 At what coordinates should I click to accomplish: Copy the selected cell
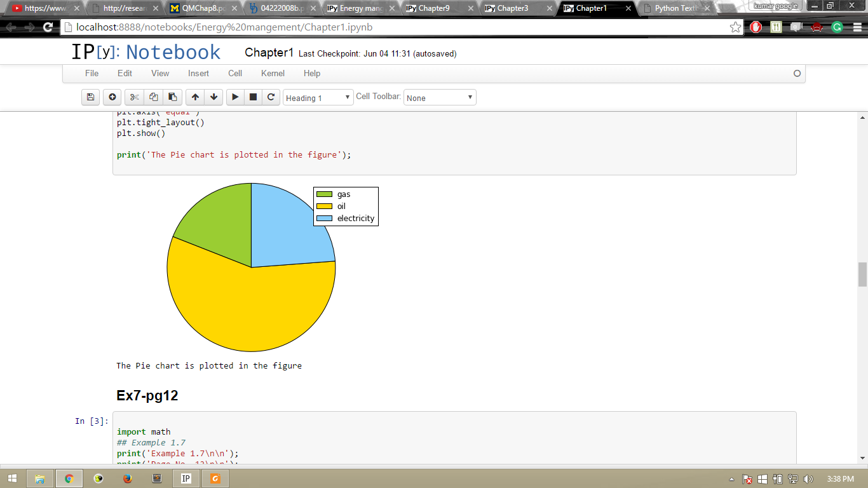[153, 97]
